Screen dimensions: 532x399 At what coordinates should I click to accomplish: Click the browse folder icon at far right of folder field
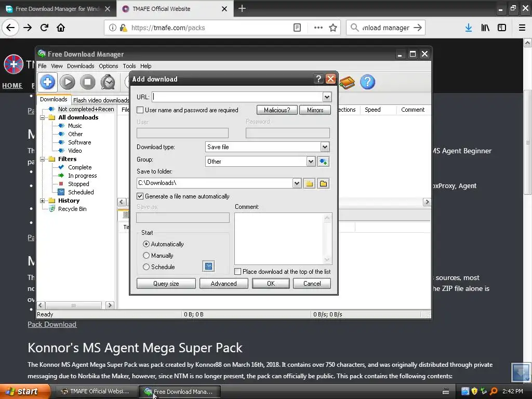pos(323,183)
